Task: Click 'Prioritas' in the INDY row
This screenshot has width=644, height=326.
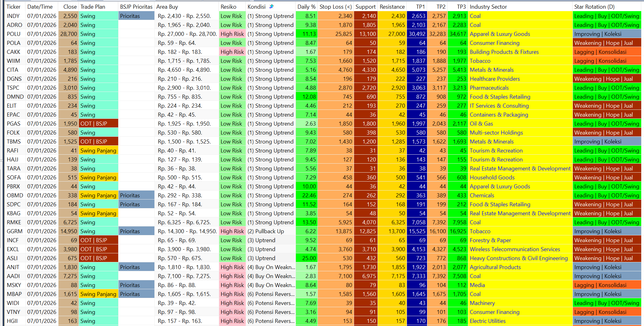Action: coord(136,16)
